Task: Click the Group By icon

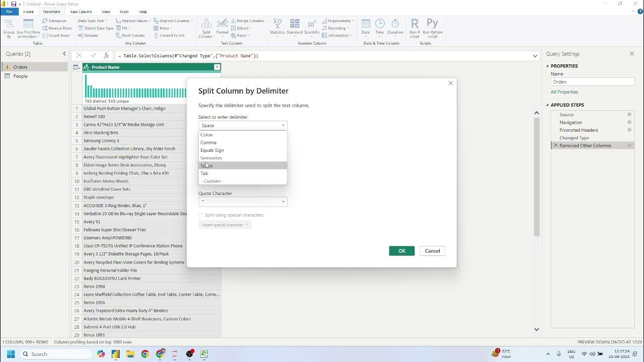Action: (9, 29)
